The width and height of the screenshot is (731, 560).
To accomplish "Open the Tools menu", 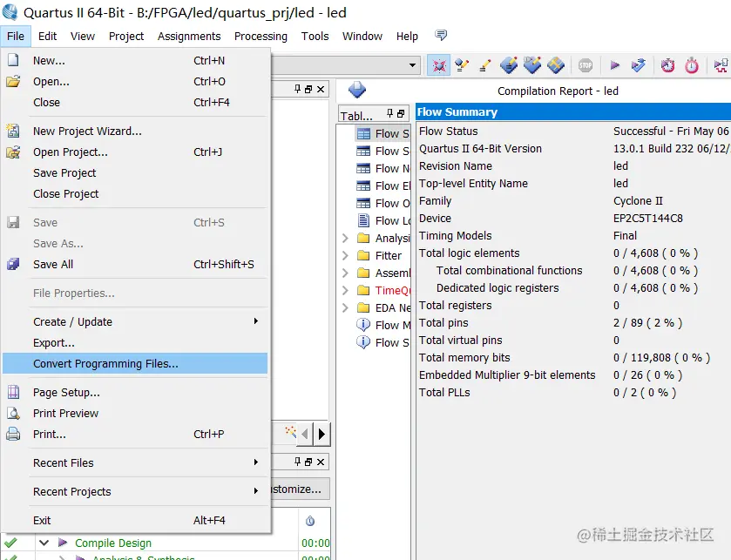I will (315, 36).
